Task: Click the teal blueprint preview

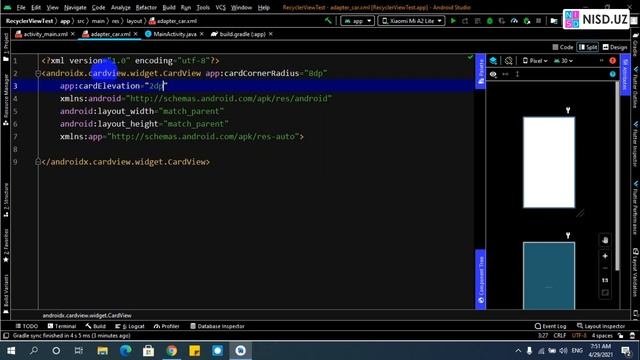Action: [549, 276]
